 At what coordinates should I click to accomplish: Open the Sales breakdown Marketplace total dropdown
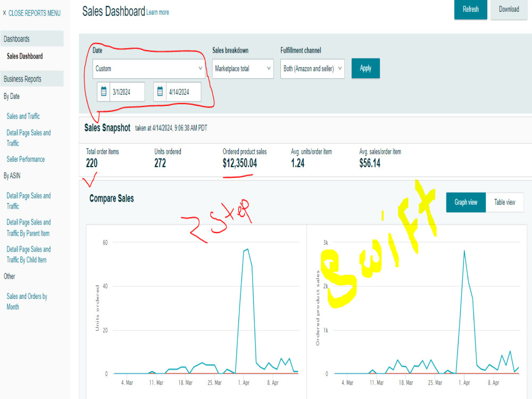point(243,69)
